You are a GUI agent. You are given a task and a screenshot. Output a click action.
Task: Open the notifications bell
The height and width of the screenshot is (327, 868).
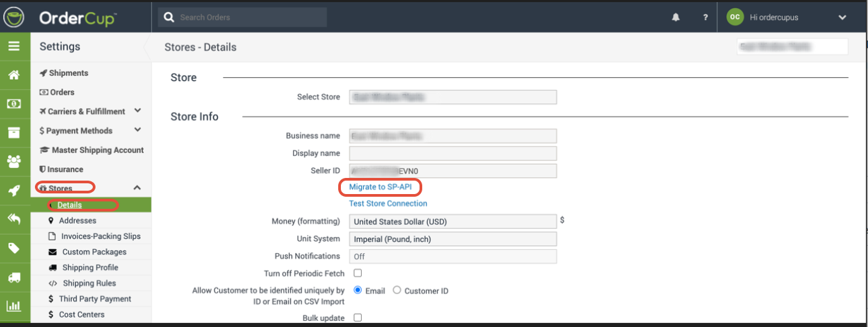click(x=676, y=17)
